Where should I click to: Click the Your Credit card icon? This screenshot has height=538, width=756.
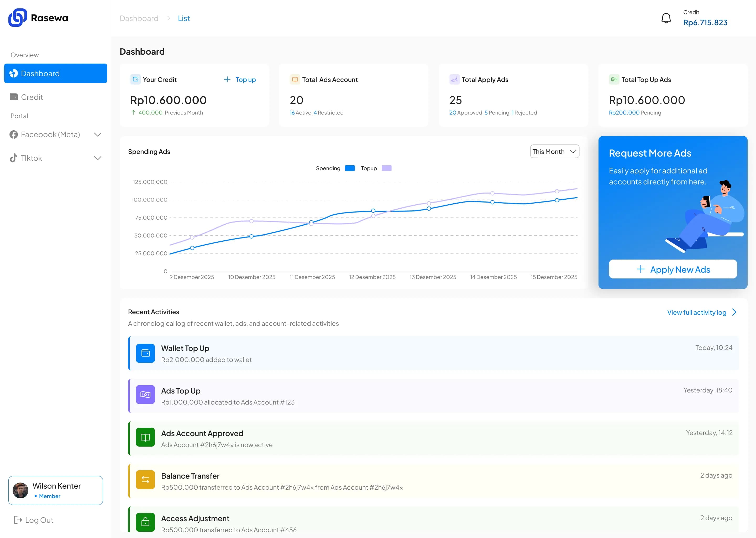coord(135,79)
